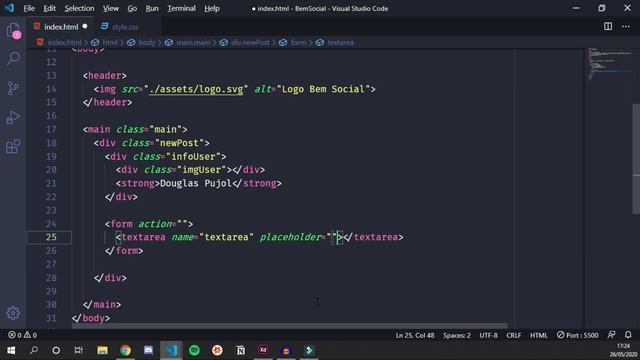640x360 pixels.
Task: Click the text Douglas Pujol on line 21
Action: pyautogui.click(x=196, y=183)
